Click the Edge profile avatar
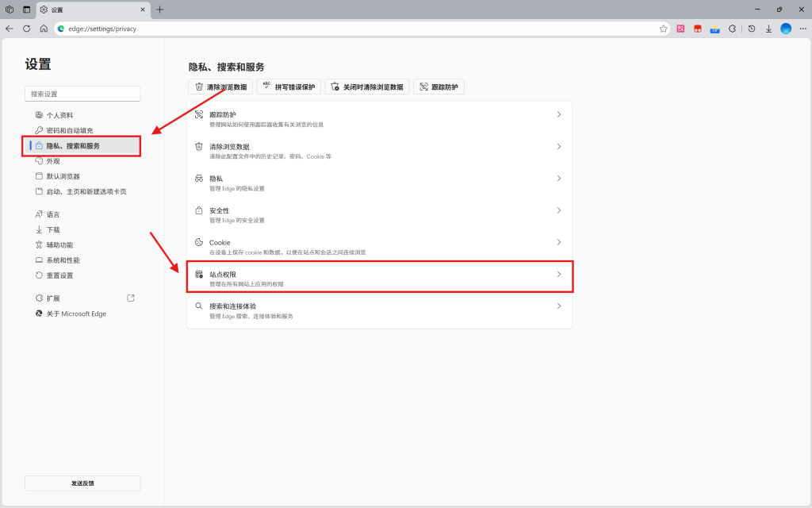The height and width of the screenshot is (508, 812). [x=786, y=29]
